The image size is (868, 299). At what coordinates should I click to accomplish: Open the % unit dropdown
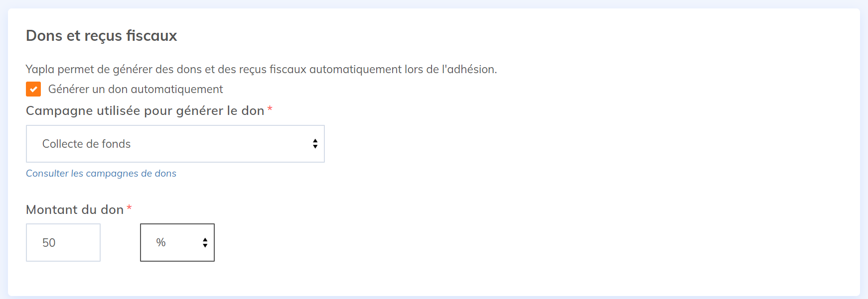(x=177, y=243)
